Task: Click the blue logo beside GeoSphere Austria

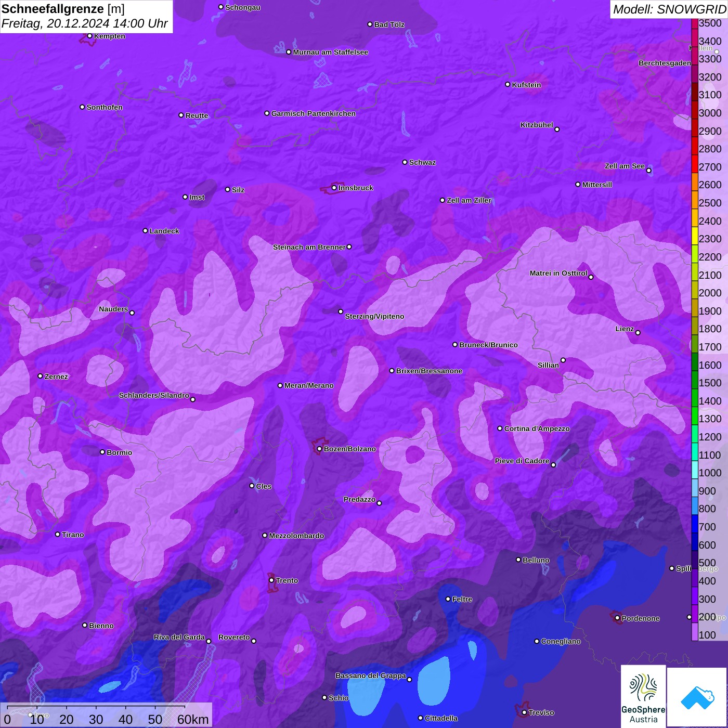Action: pos(697,698)
